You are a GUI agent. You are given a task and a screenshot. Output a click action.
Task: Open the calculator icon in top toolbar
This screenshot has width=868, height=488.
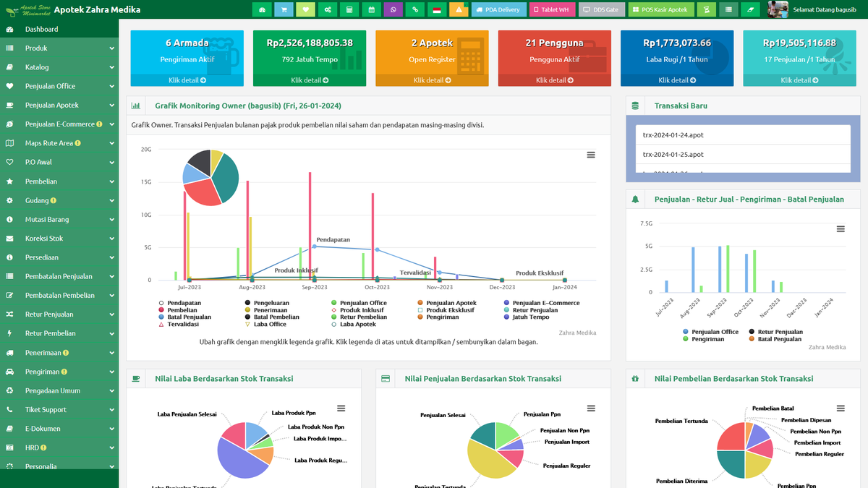(x=349, y=9)
